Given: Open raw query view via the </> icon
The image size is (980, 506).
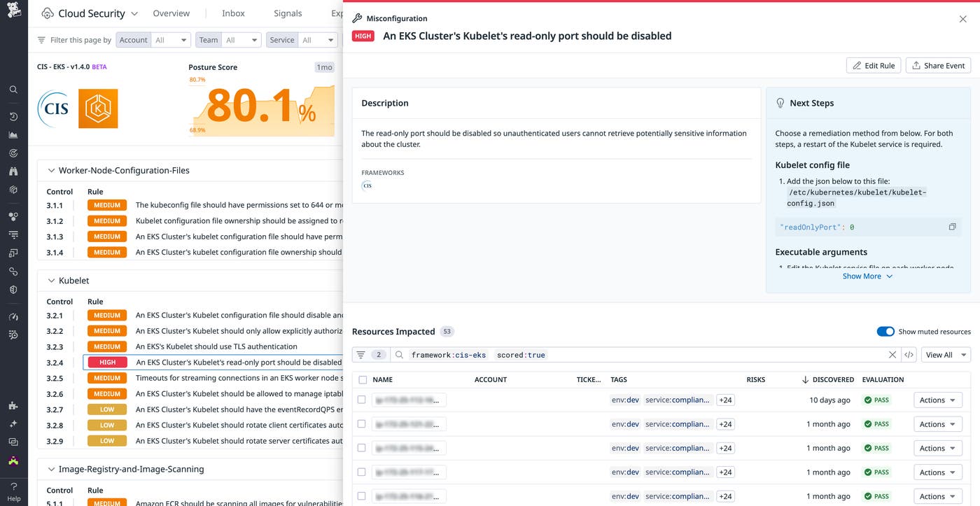Looking at the screenshot, I should pos(909,354).
